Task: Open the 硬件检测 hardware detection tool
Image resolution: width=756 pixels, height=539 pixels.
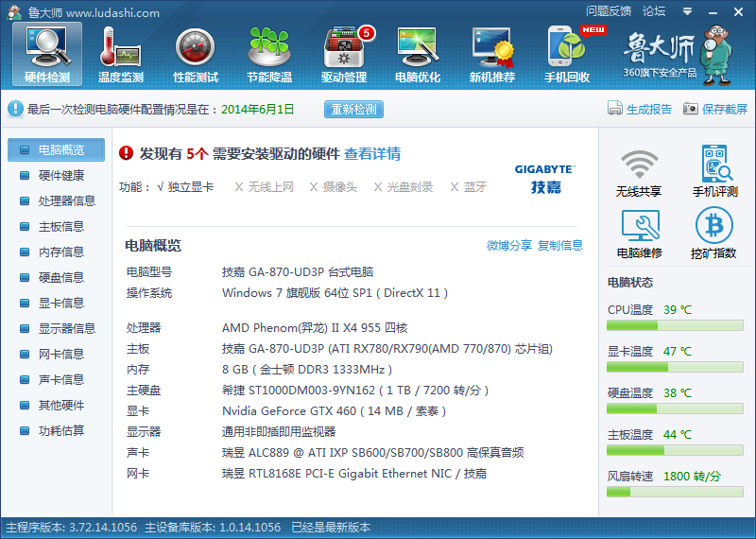Action: click(47, 54)
